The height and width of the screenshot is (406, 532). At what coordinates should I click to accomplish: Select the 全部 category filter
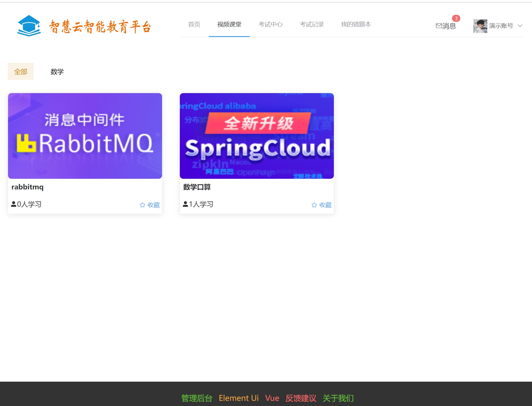pos(21,71)
